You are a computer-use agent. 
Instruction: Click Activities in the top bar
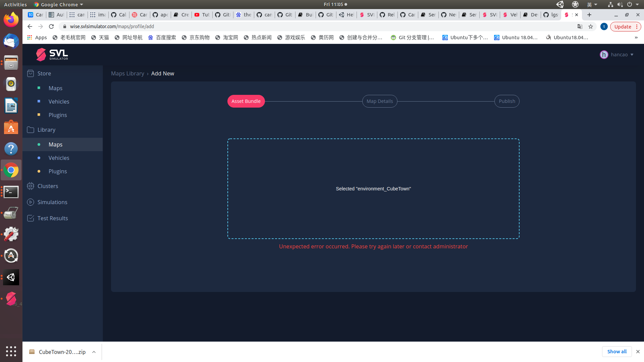click(15, 4)
